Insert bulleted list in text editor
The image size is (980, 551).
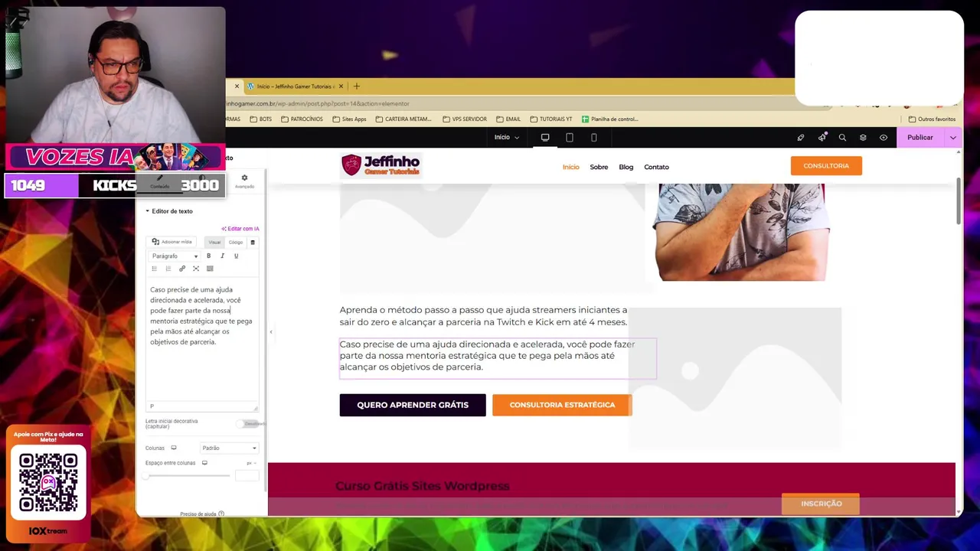154,269
